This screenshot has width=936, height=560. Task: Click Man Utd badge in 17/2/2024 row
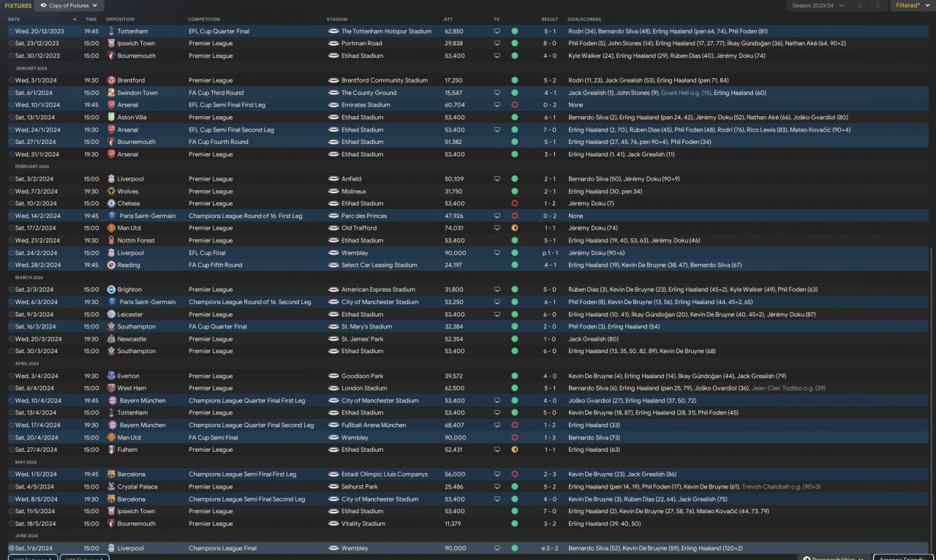pos(111,228)
